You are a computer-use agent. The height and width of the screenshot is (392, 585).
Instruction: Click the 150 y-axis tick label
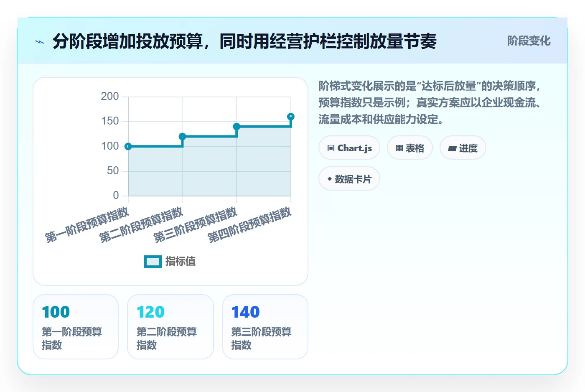pyautogui.click(x=110, y=121)
